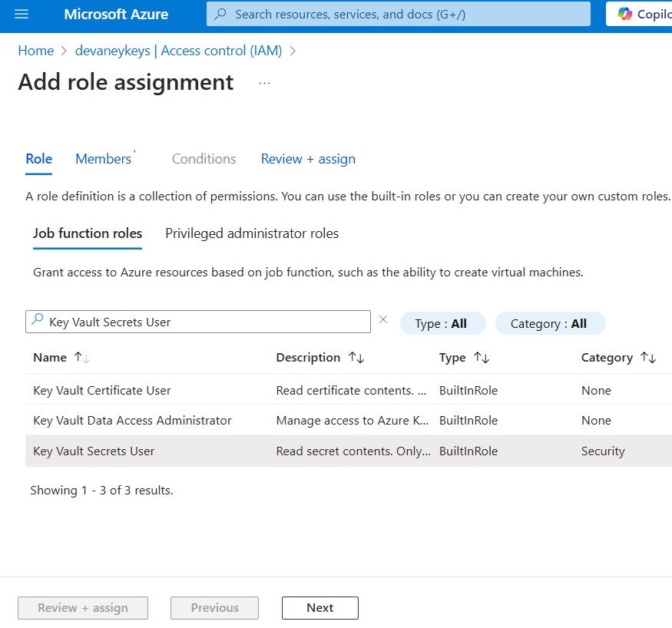Viewport: 672px width, 628px height.
Task: Select the Job function roles tab
Action: pyautogui.click(x=88, y=233)
